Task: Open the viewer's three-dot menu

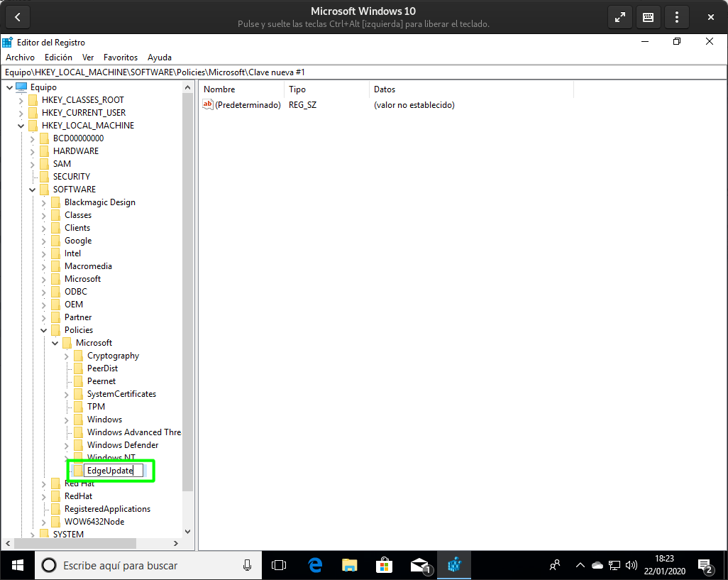Action: [676, 18]
